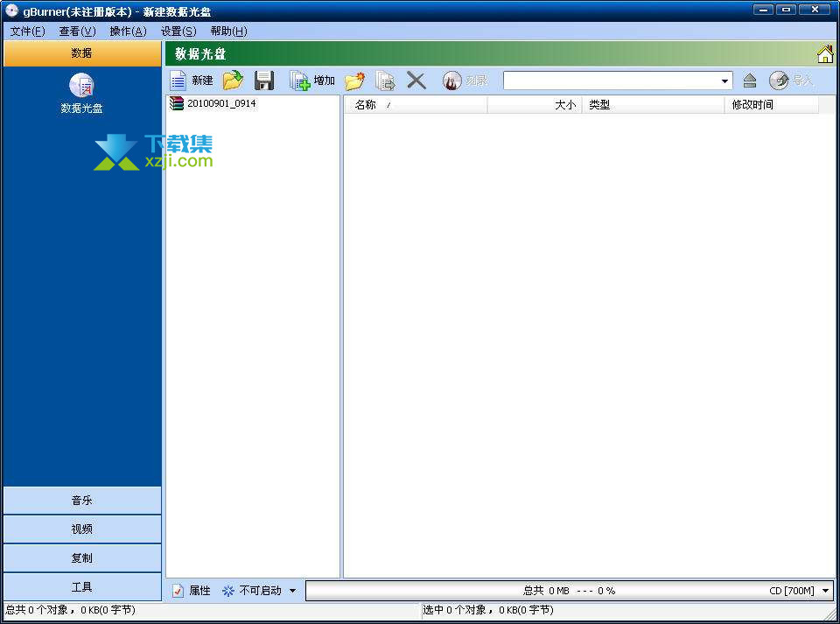The image size is (840, 624).
Task: Sort by the 大小 column header
Action: point(535,105)
